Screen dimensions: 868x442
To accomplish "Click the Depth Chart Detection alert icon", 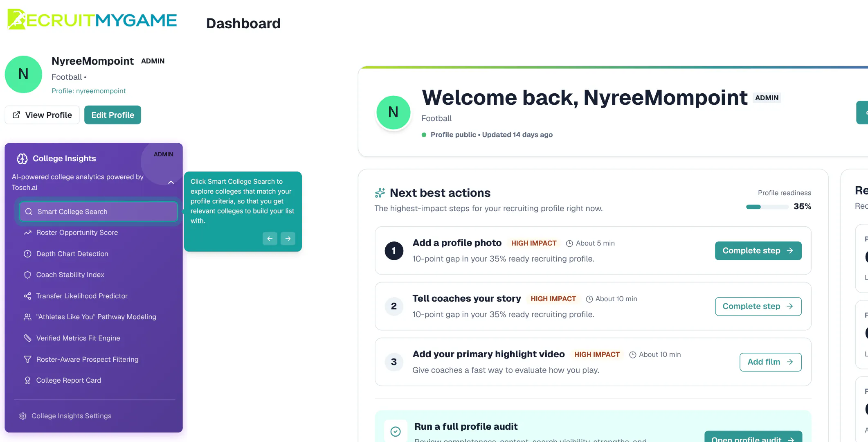I will [27, 254].
